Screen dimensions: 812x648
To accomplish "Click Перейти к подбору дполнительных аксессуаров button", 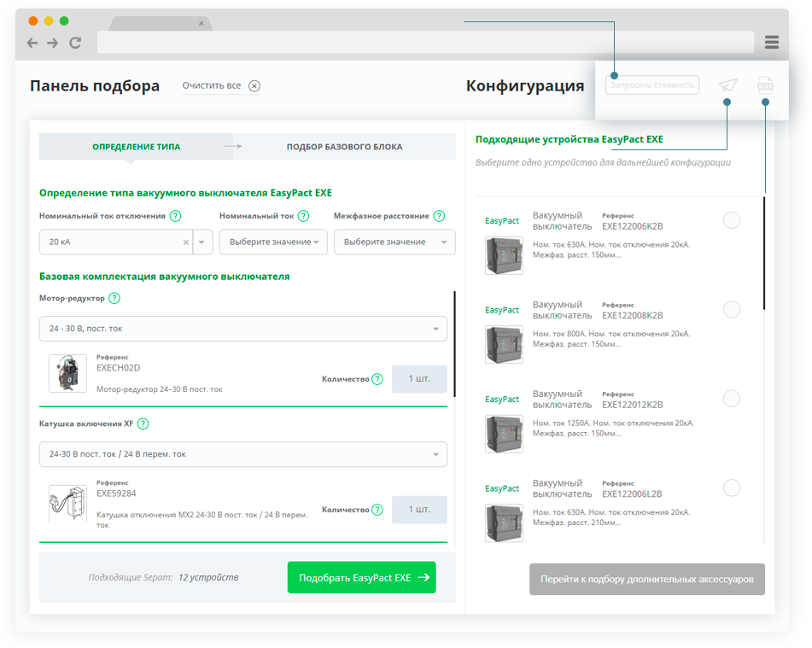I will click(647, 579).
